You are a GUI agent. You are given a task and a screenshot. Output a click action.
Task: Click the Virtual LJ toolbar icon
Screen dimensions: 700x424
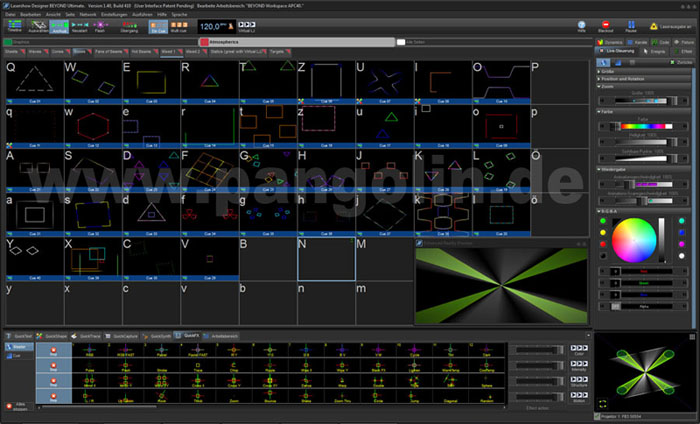(247, 26)
